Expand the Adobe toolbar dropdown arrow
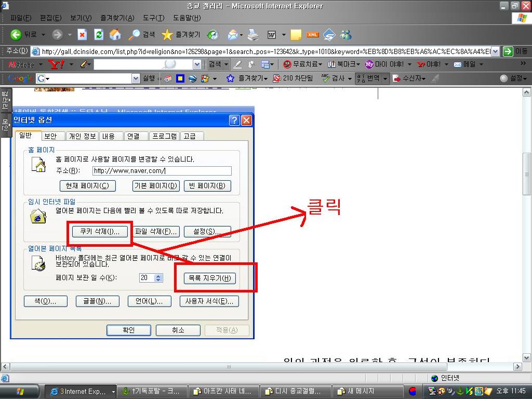Screen dimensions: 532x399 (41, 64)
